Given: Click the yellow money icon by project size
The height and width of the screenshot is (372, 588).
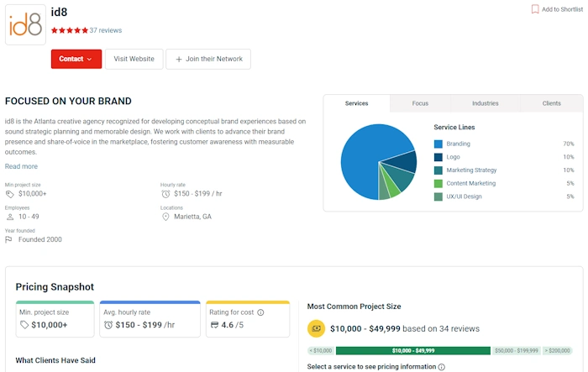Looking at the screenshot, I should pyautogui.click(x=316, y=328).
